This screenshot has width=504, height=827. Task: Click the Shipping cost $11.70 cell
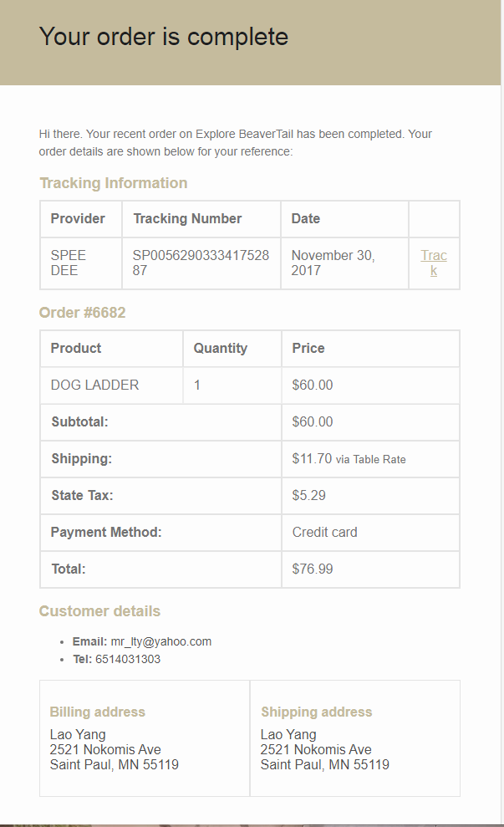pyautogui.click(x=370, y=459)
